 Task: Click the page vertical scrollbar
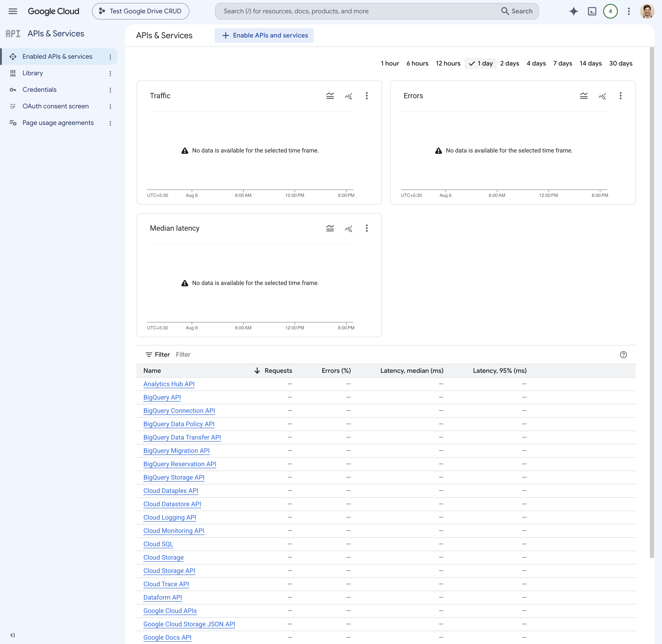point(652,303)
